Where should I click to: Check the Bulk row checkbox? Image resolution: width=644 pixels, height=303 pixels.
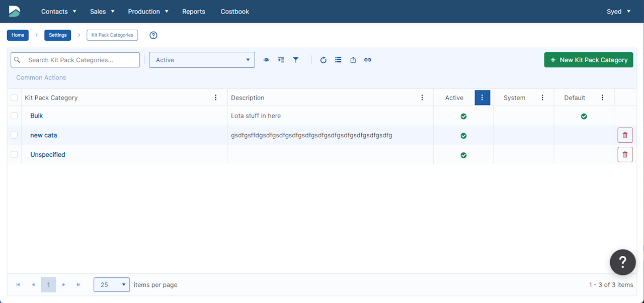(x=14, y=116)
